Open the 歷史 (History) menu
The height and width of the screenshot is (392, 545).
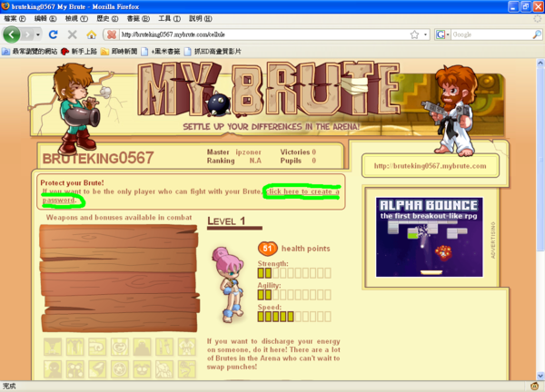tap(107, 18)
